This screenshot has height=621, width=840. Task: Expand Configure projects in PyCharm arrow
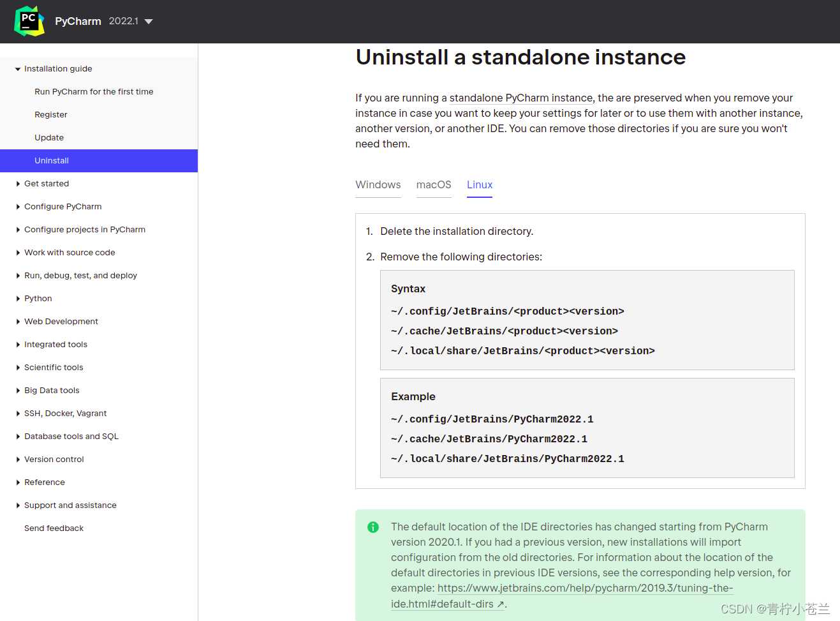pos(18,230)
